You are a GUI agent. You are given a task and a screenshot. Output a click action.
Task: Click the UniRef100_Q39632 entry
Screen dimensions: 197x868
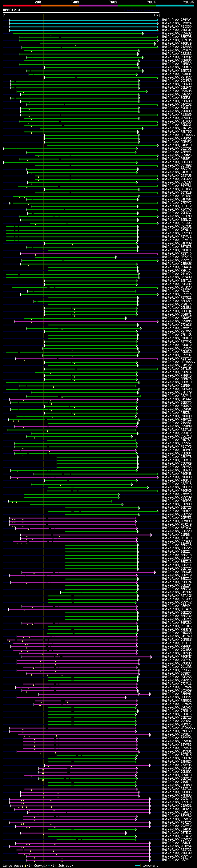(177, 33)
